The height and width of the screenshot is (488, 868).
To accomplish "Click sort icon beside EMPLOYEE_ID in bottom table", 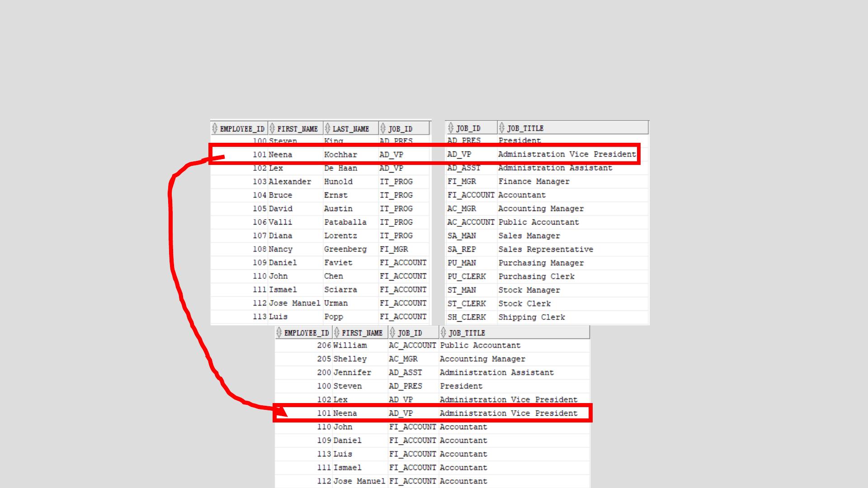I will coord(279,333).
